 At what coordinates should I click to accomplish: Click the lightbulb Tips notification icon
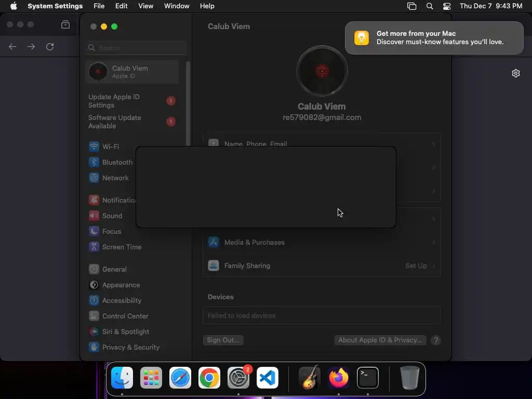coord(362,37)
